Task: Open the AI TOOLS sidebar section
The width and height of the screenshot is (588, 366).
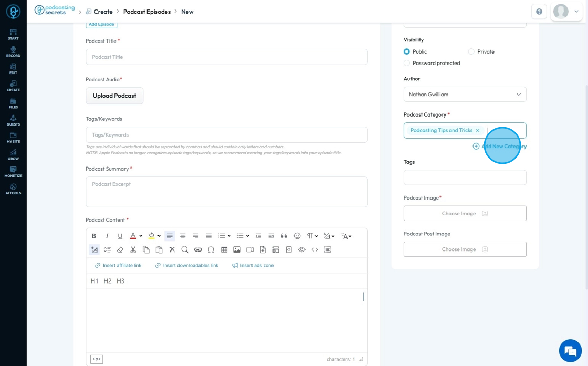Action: 13,189
